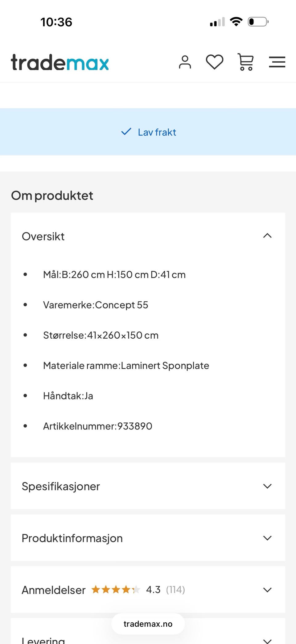Viewport: 296px width, 644px height.
Task: Collapse the Oversikt section chevron
Action: point(267,236)
